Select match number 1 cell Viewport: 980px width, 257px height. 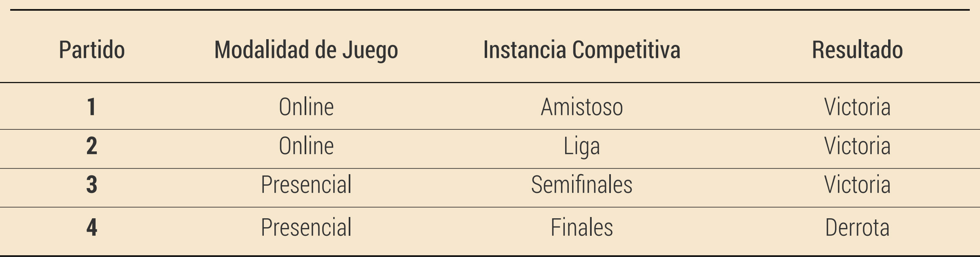coord(92,107)
